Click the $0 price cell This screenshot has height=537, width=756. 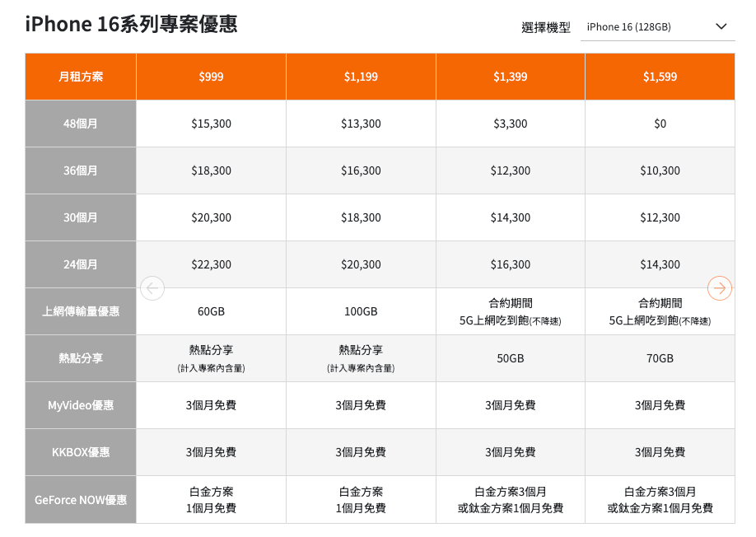660,124
